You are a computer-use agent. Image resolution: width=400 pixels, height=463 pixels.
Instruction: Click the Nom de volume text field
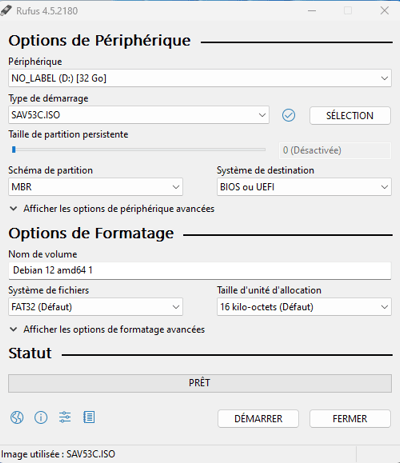click(200, 270)
